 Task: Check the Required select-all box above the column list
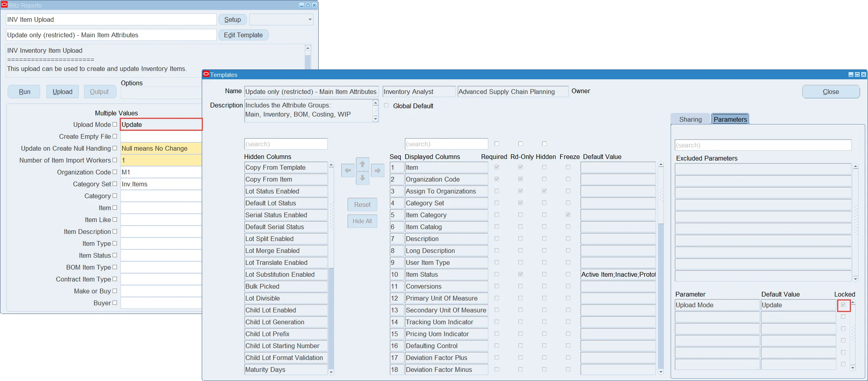point(497,144)
